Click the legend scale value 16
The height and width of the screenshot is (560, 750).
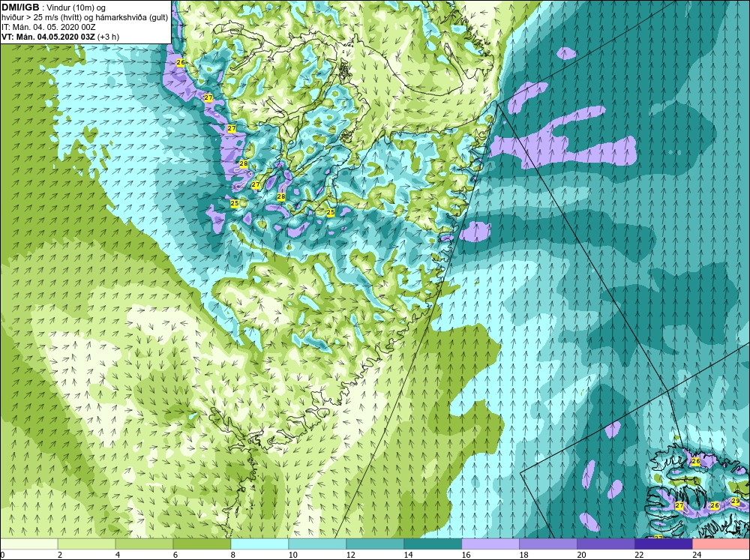[x=466, y=555]
